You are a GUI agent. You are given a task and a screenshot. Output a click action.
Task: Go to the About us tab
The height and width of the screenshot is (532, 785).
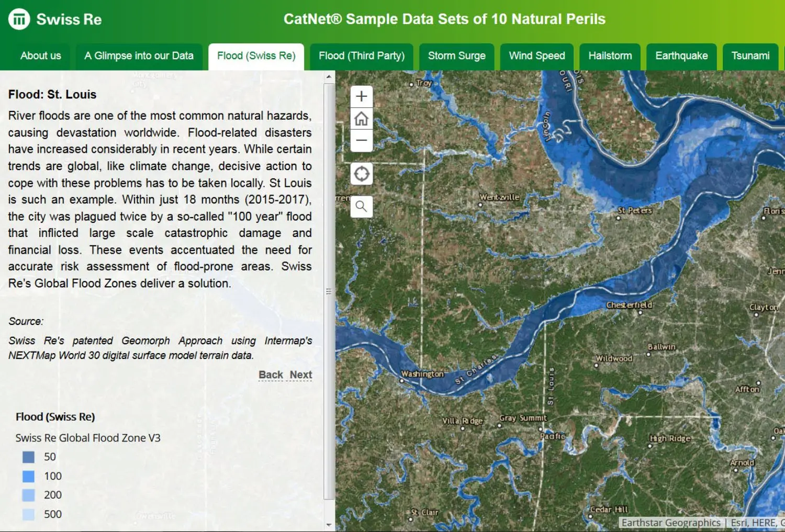[40, 56]
